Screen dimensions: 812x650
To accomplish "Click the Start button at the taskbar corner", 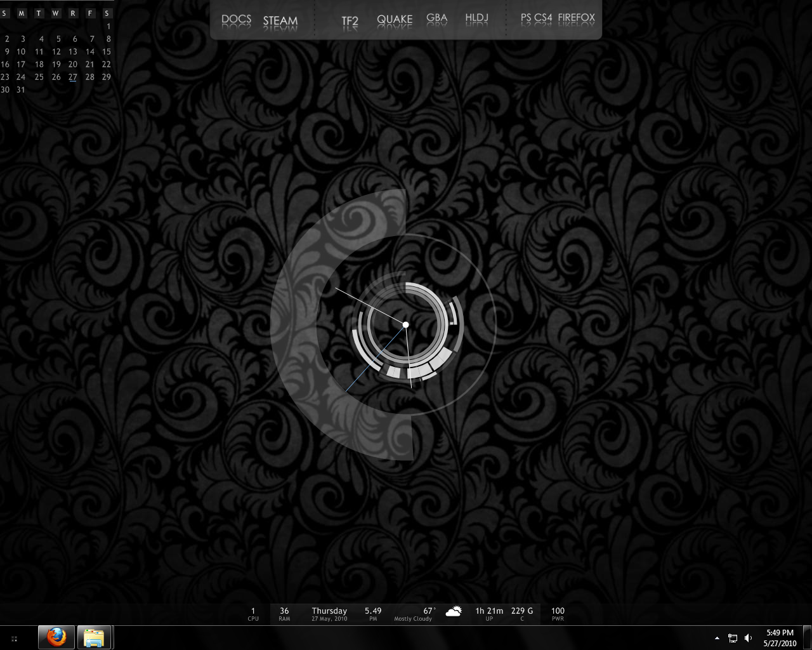I will tap(14, 638).
